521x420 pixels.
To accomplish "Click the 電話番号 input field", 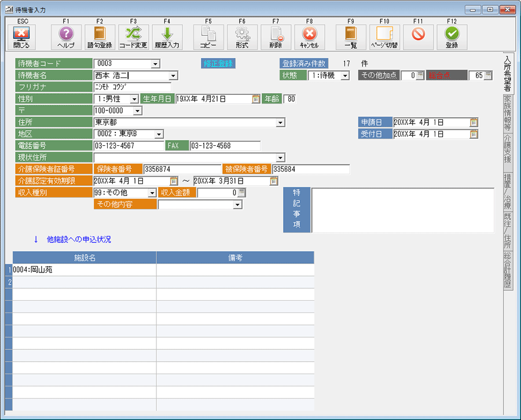I will (129, 146).
